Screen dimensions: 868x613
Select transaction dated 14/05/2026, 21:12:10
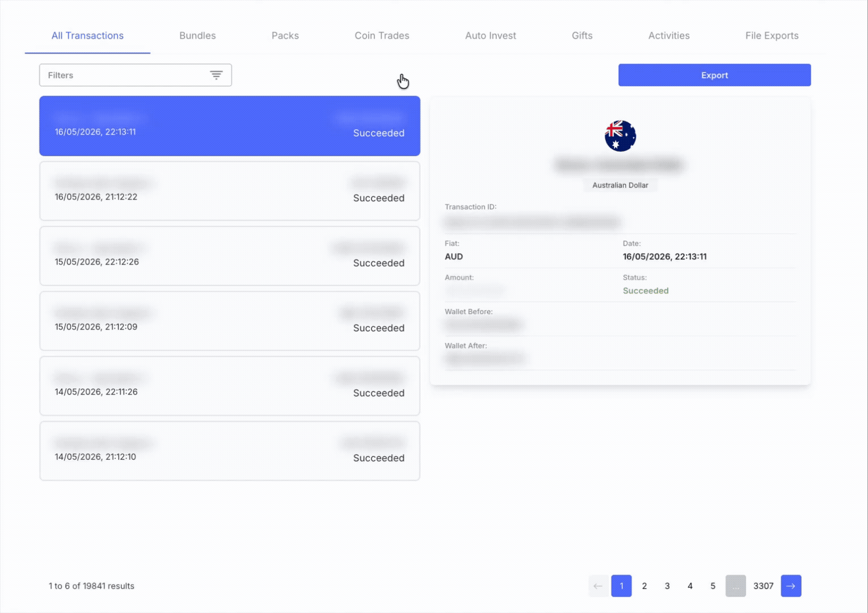[x=230, y=451]
